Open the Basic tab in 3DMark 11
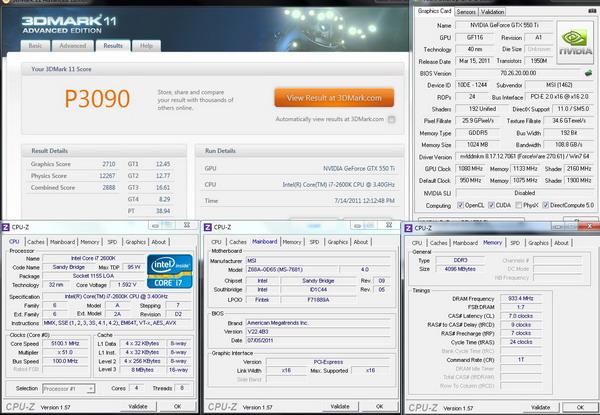This screenshot has width=600, height=415. (35, 46)
